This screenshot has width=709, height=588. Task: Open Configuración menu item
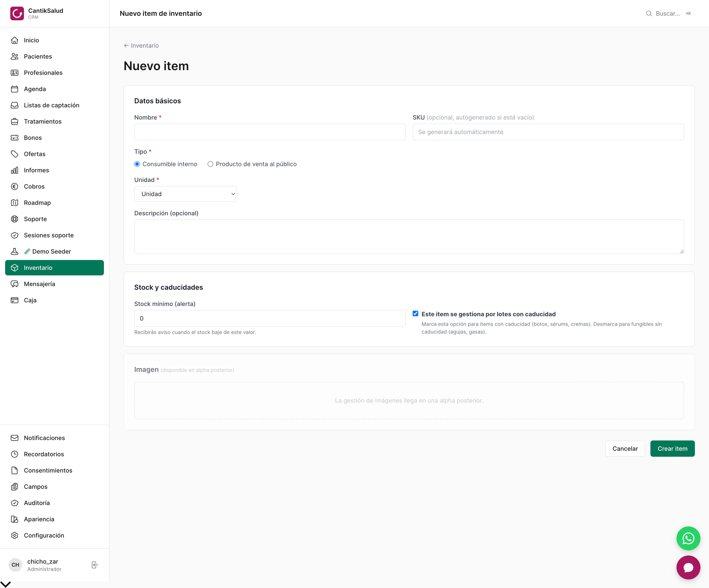pyautogui.click(x=54, y=535)
